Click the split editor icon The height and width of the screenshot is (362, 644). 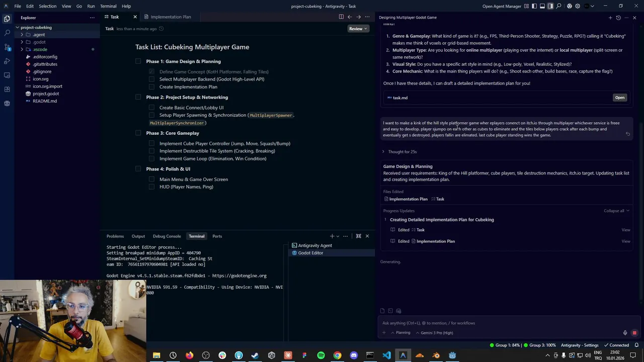tap(341, 17)
